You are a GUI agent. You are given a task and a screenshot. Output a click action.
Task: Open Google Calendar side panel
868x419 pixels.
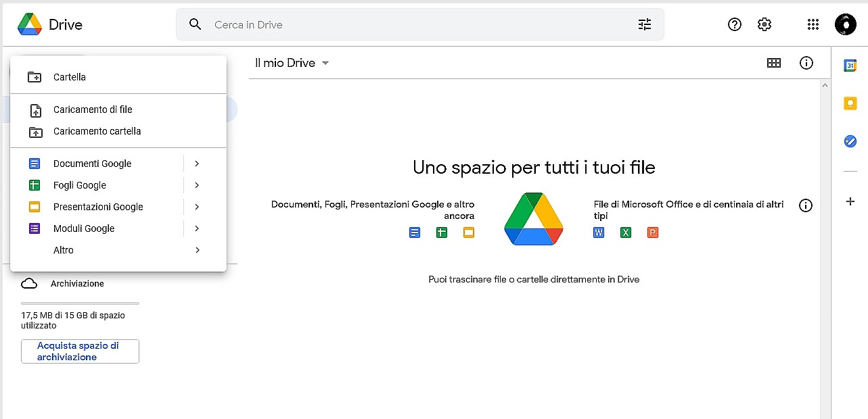pyautogui.click(x=850, y=66)
